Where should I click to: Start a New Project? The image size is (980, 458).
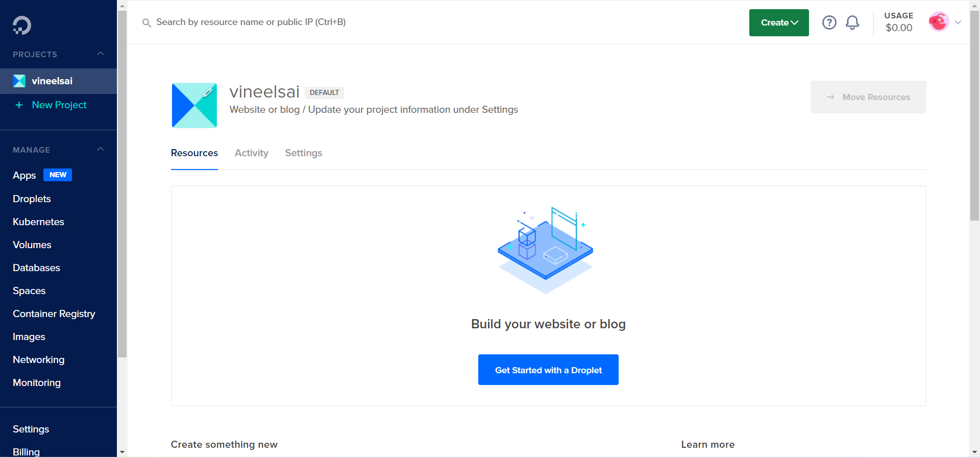click(58, 105)
